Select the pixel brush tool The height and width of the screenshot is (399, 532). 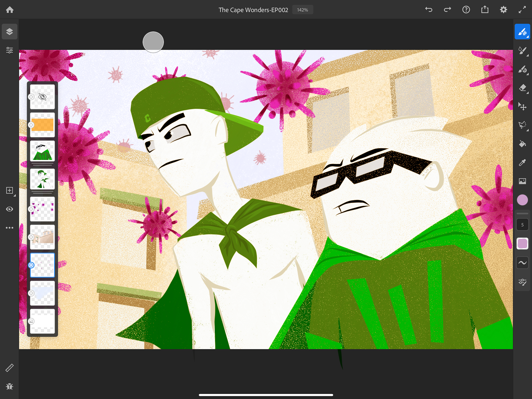point(522,32)
